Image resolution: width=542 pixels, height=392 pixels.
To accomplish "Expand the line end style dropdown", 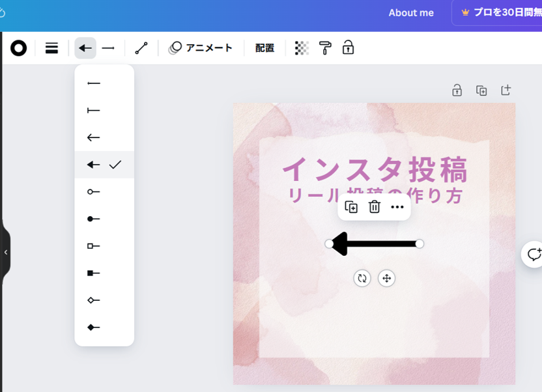I will click(109, 48).
